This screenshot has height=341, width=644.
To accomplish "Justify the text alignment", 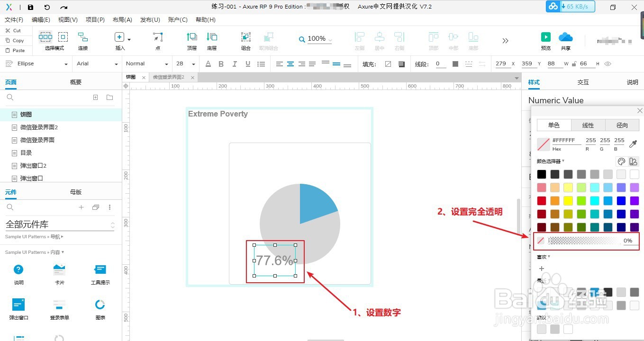I will point(312,64).
